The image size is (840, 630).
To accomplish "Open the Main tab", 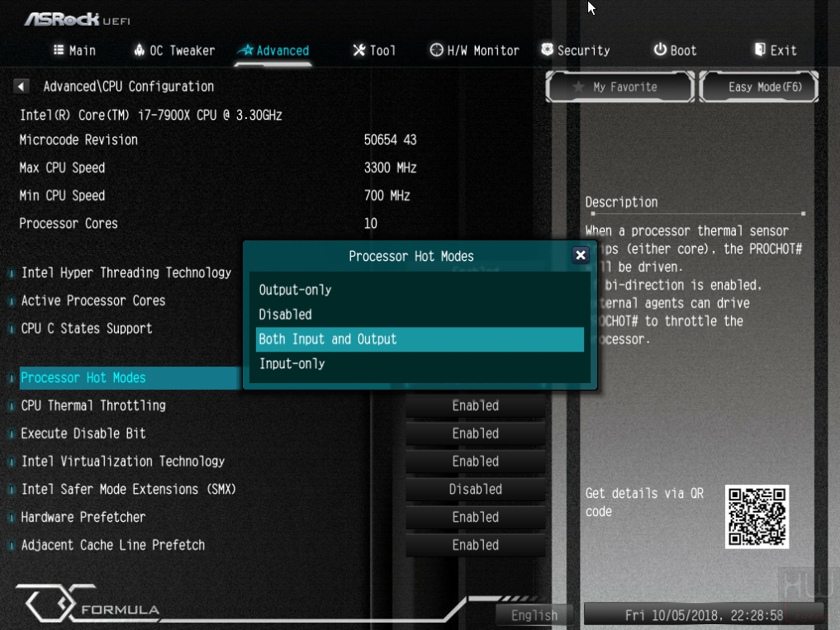I will point(74,50).
